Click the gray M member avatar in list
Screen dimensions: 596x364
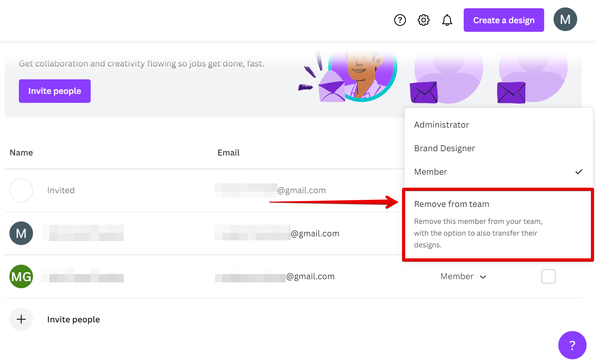21,233
